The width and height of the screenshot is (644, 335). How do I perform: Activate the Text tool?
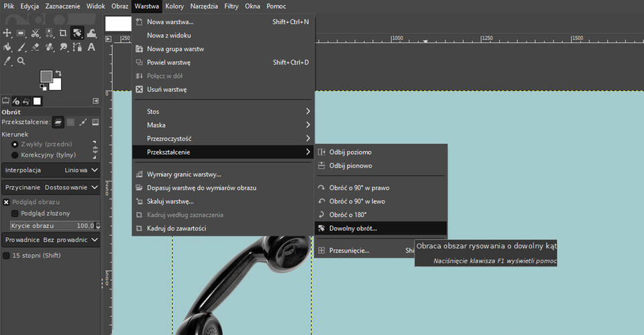tap(91, 47)
